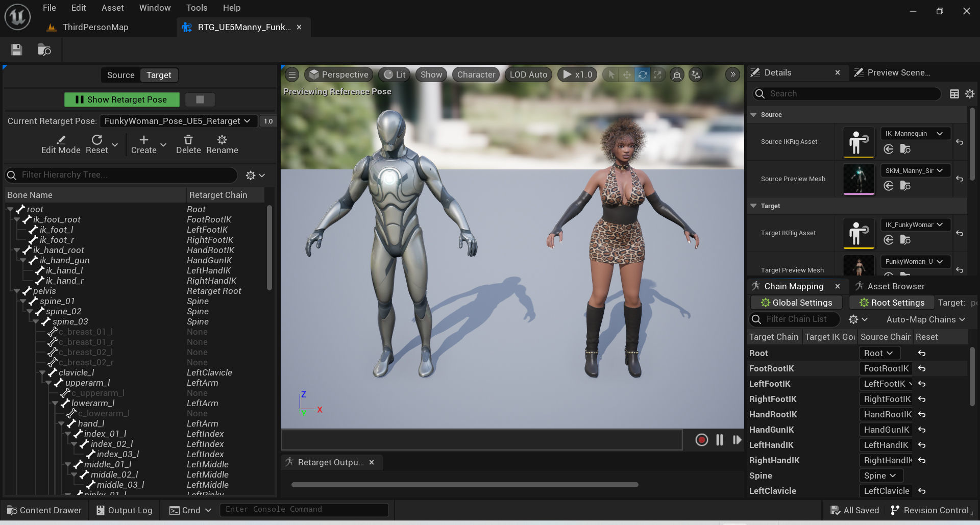Switch to Asset Browser tab

[896, 286]
